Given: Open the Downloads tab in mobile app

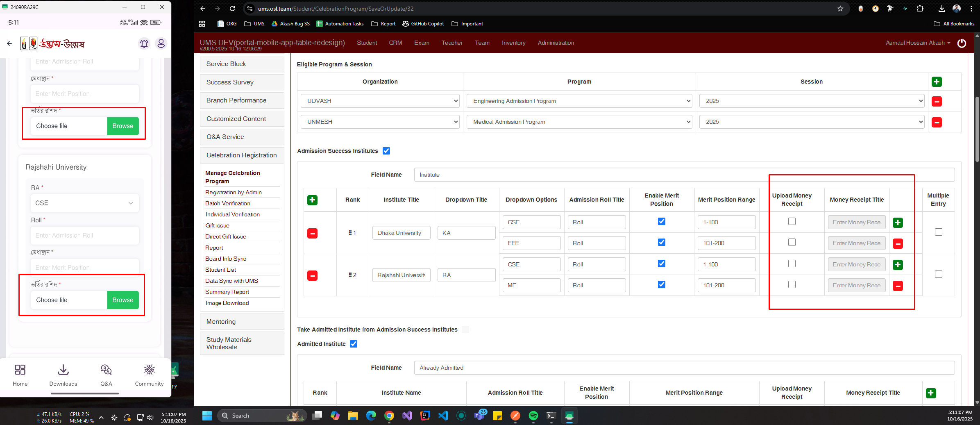Looking at the screenshot, I should coord(63,375).
